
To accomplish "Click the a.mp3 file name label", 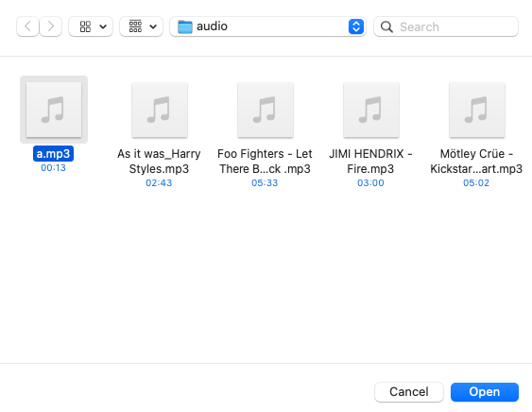I will (x=53, y=154).
